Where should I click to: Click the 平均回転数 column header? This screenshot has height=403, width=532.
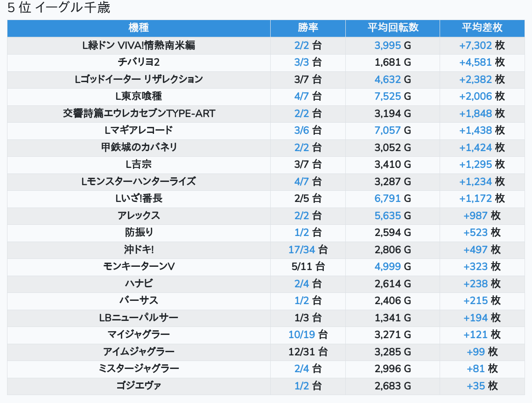(x=392, y=28)
